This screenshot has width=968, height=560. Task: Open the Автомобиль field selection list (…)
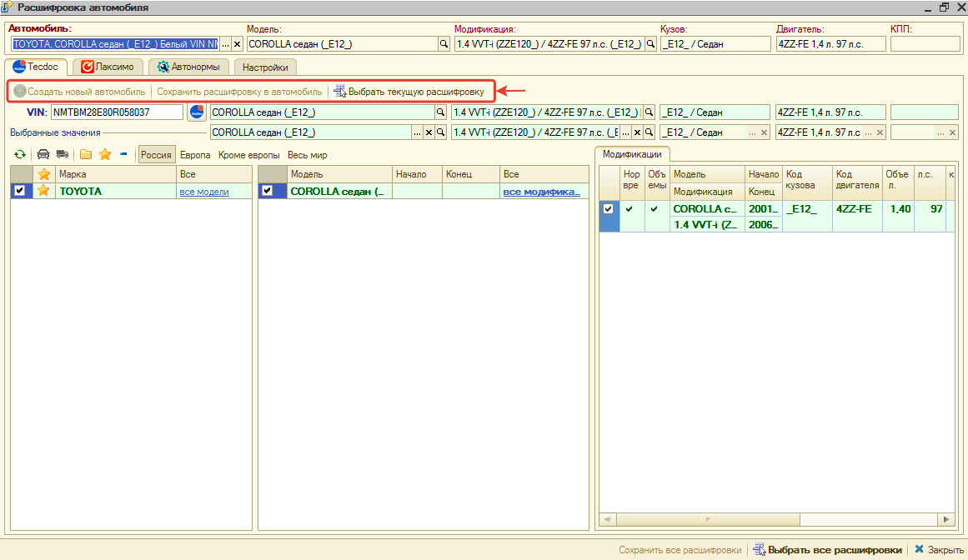[x=226, y=44]
